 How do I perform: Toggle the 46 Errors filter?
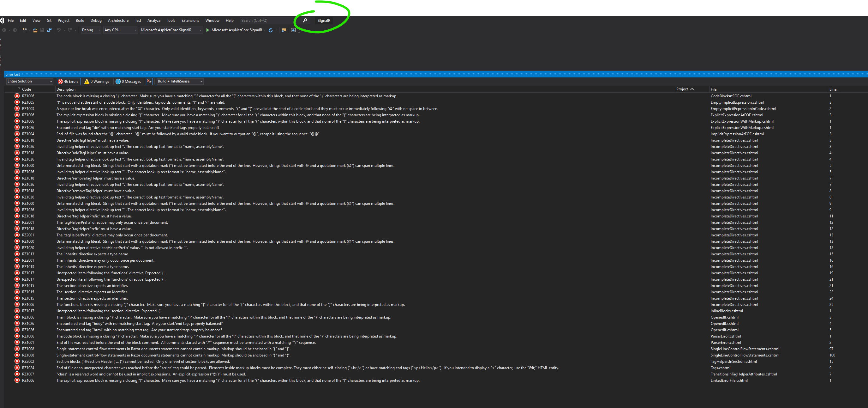point(69,81)
